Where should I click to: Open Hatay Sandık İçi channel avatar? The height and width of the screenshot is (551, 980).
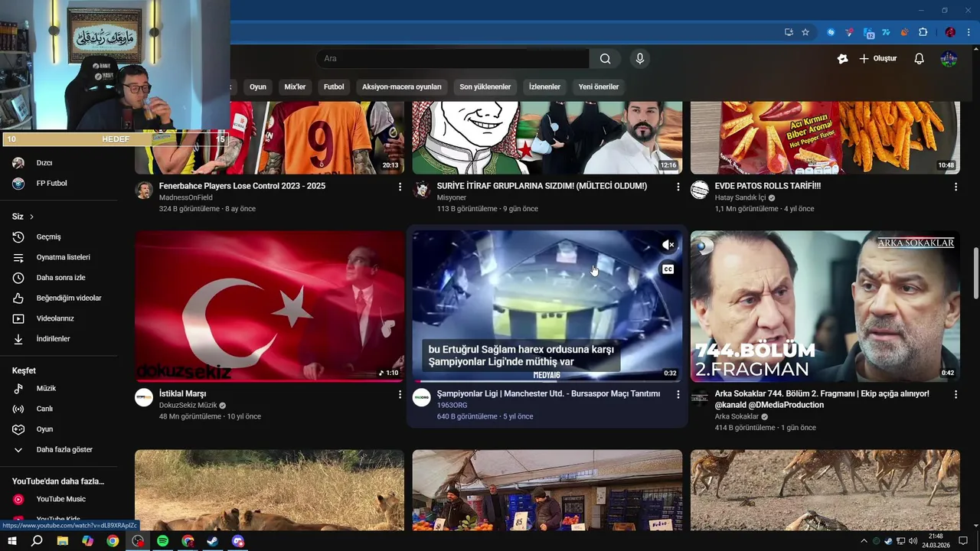pyautogui.click(x=700, y=190)
